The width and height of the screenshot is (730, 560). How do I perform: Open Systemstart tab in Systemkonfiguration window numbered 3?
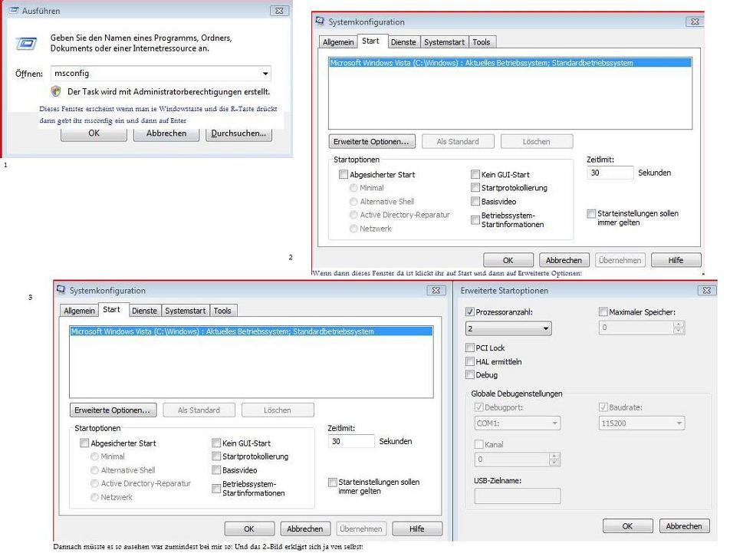tap(186, 310)
